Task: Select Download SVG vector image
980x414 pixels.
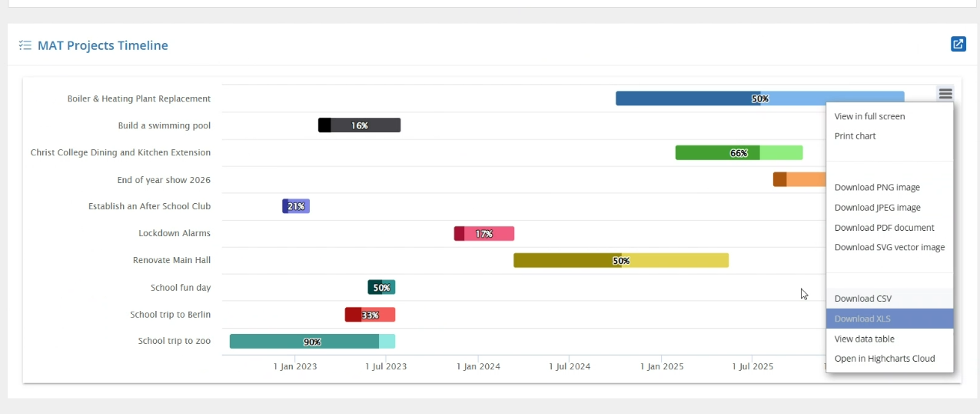Action: [x=889, y=247]
